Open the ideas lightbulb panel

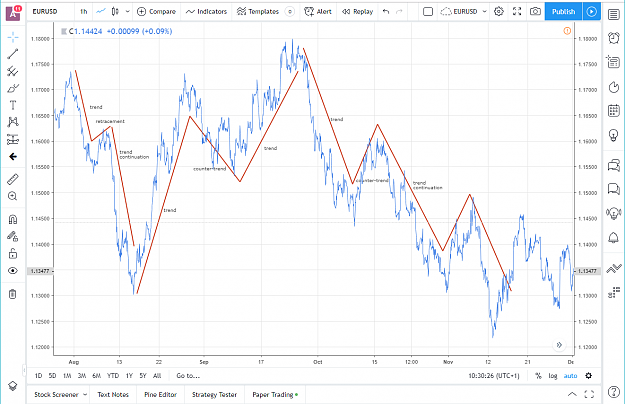[614, 135]
